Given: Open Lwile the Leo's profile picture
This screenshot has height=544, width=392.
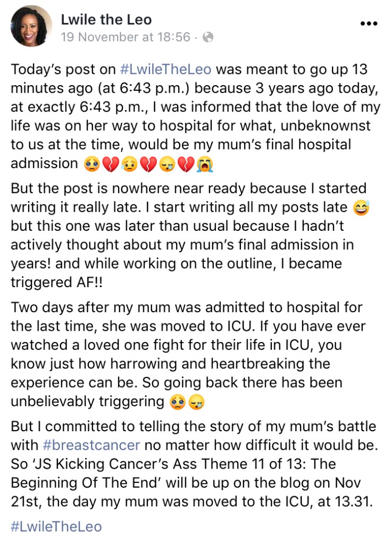Looking at the screenshot, I should 31,26.
